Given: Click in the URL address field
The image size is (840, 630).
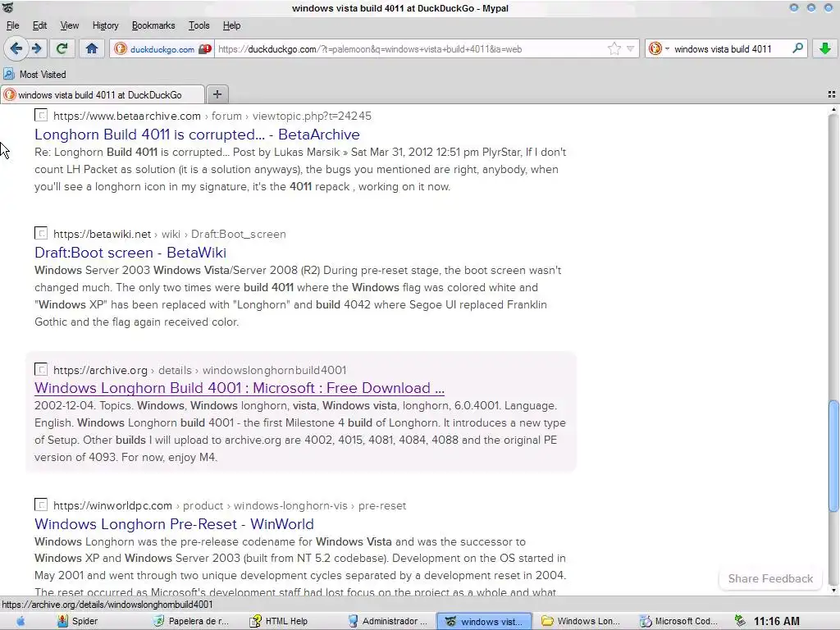Looking at the screenshot, I should (410, 48).
